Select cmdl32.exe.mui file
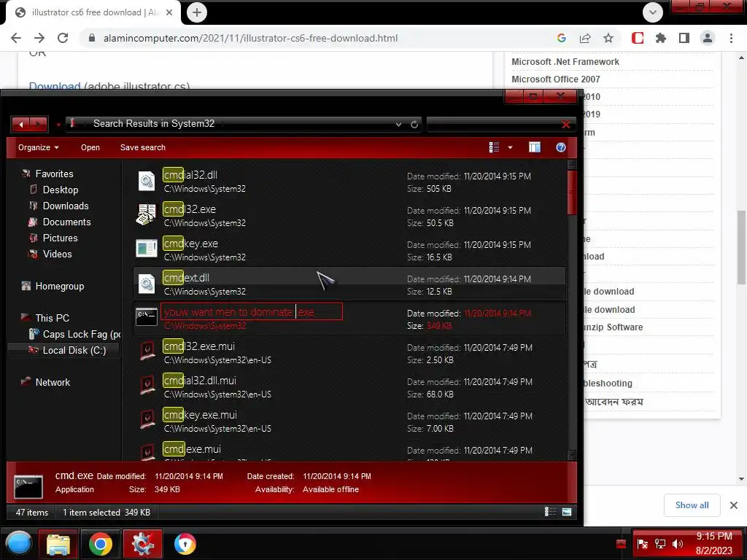The height and width of the screenshot is (560, 747). point(349,353)
